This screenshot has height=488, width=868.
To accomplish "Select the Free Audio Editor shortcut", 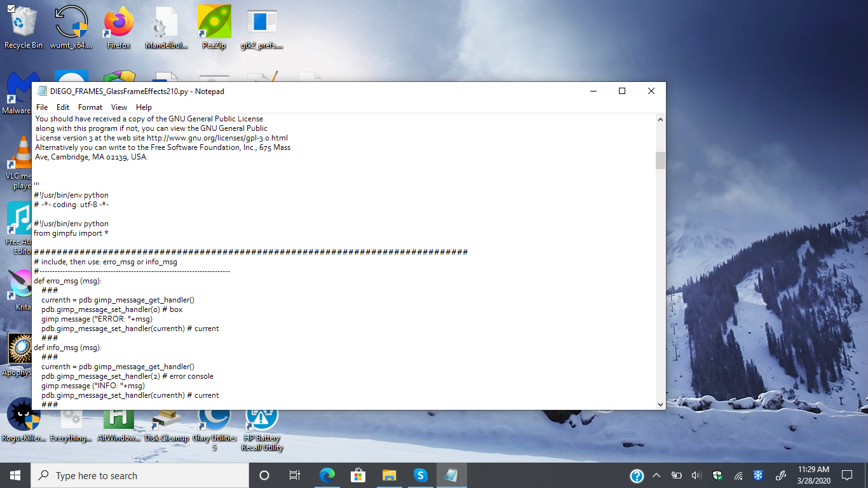I will [18, 229].
